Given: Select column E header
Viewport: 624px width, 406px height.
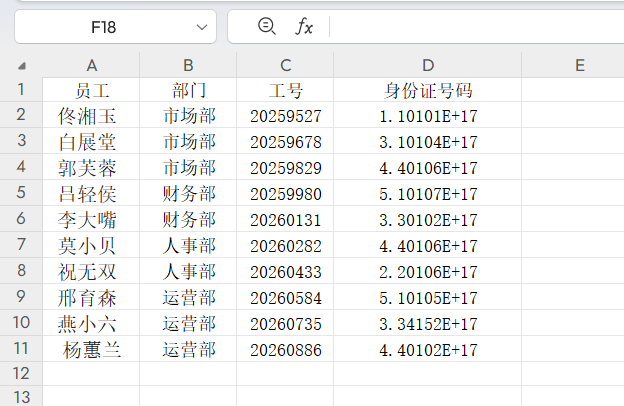Looking at the screenshot, I should tap(579, 65).
